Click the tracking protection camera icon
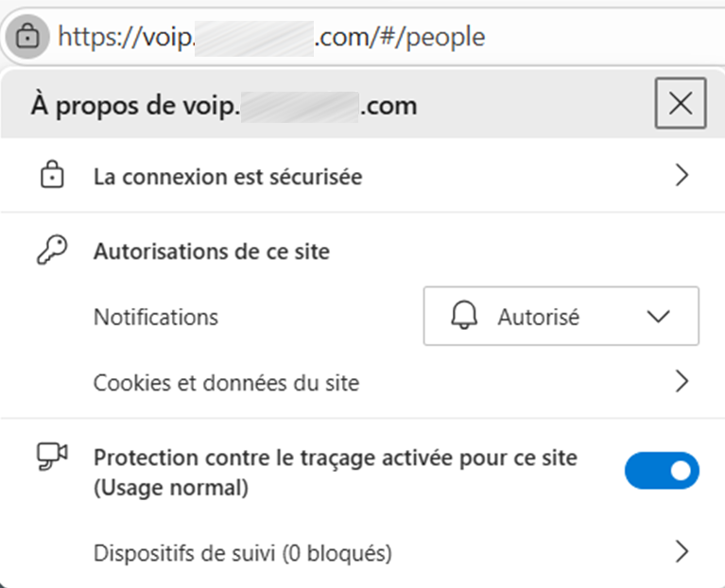Image resolution: width=725 pixels, height=588 pixels. point(51,458)
